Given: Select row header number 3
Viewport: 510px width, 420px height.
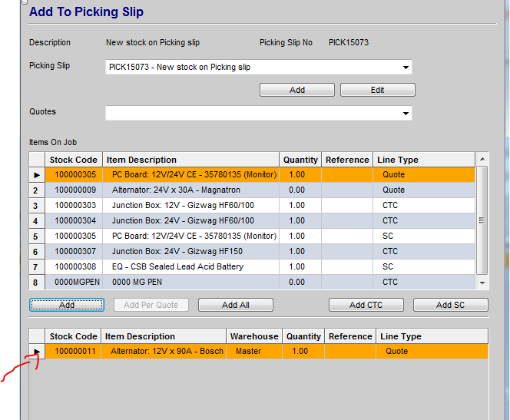Looking at the screenshot, I should [x=37, y=205].
